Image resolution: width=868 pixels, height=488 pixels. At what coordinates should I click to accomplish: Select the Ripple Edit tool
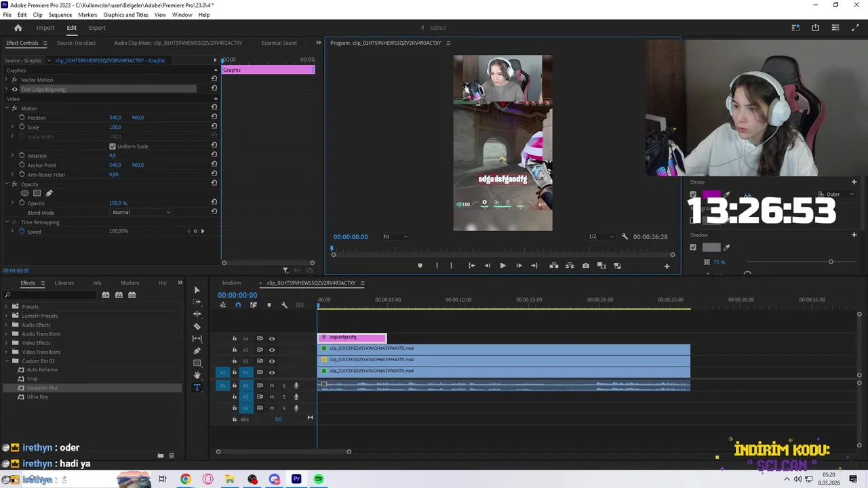[197, 314]
